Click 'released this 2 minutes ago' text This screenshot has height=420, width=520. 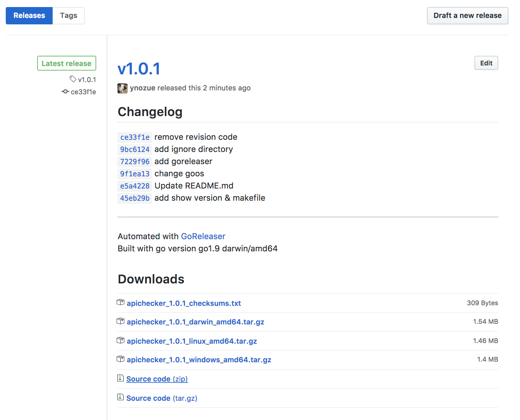coord(204,88)
